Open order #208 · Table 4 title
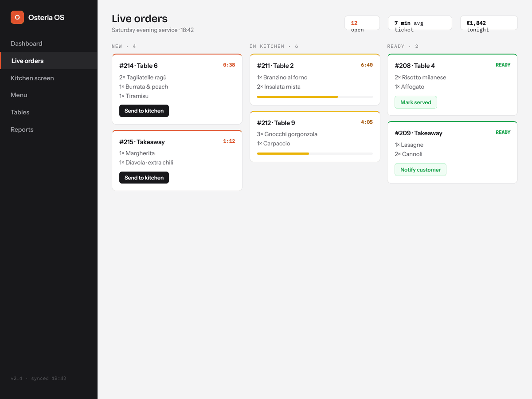The height and width of the screenshot is (399, 532). click(x=415, y=66)
